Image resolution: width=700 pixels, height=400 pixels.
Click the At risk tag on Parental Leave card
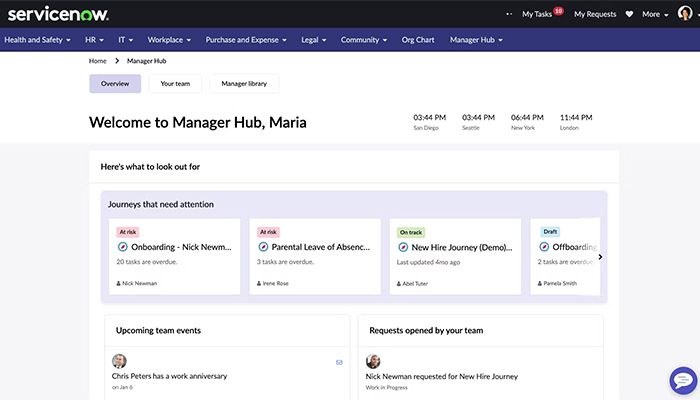[268, 232]
